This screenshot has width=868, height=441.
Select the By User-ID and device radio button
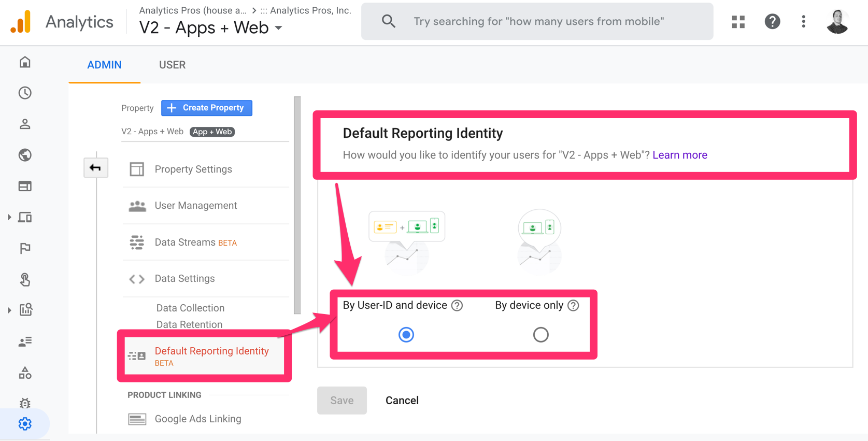pyautogui.click(x=406, y=335)
